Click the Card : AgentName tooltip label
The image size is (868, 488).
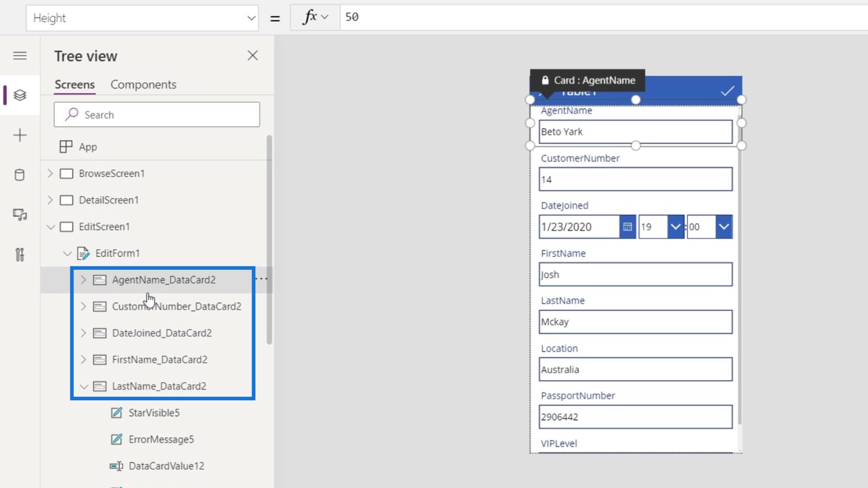[588, 80]
